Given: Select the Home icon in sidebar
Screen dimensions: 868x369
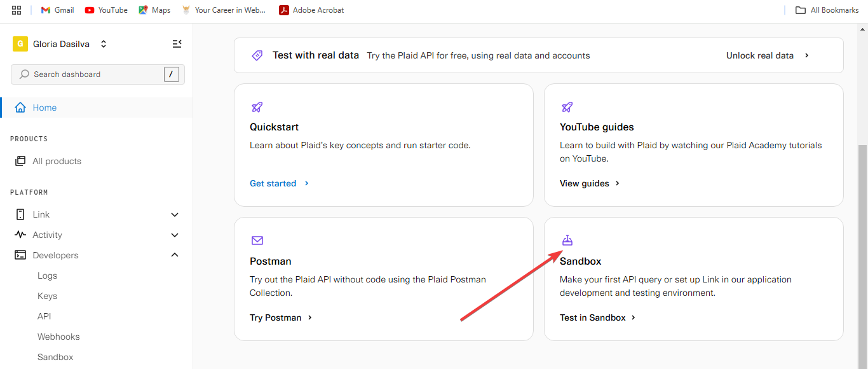Looking at the screenshot, I should point(21,107).
